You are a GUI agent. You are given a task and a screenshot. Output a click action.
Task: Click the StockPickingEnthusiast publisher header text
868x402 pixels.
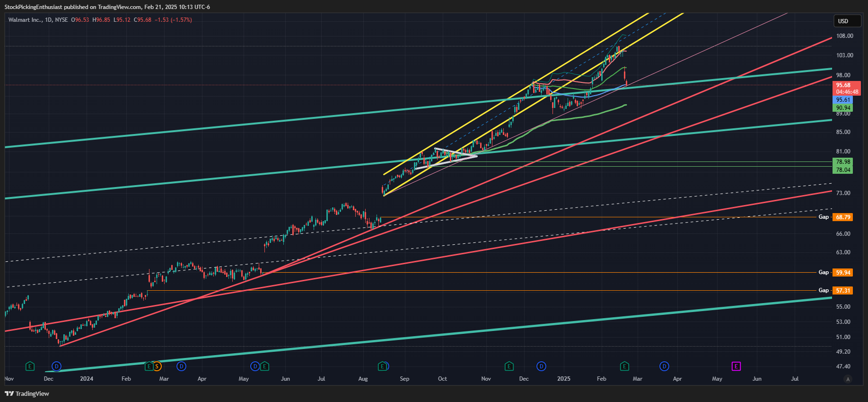33,7
